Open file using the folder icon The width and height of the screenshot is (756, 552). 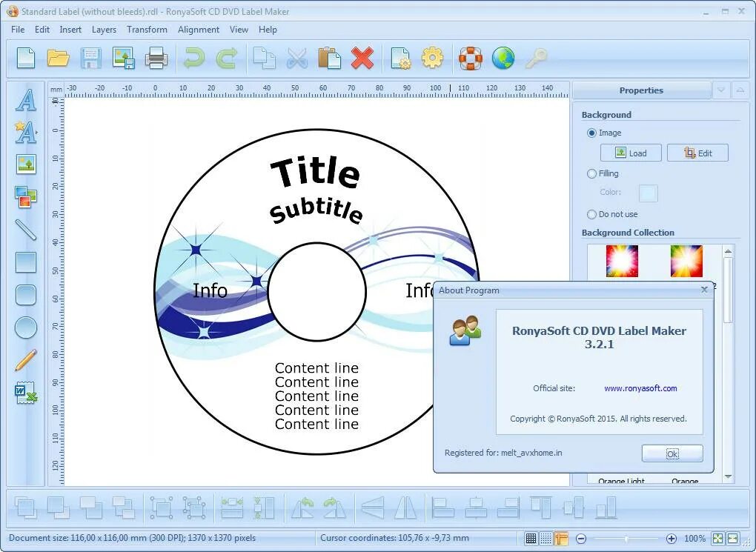(59, 59)
